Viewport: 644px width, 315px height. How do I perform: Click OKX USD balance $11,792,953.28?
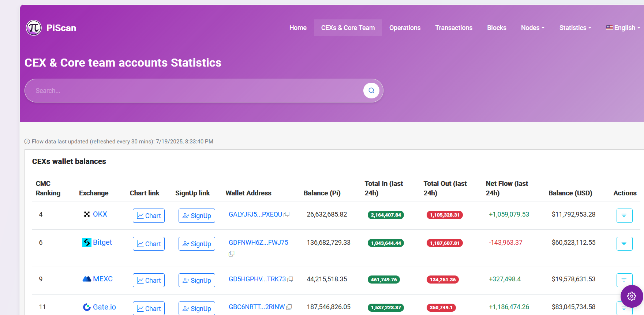pos(574,214)
